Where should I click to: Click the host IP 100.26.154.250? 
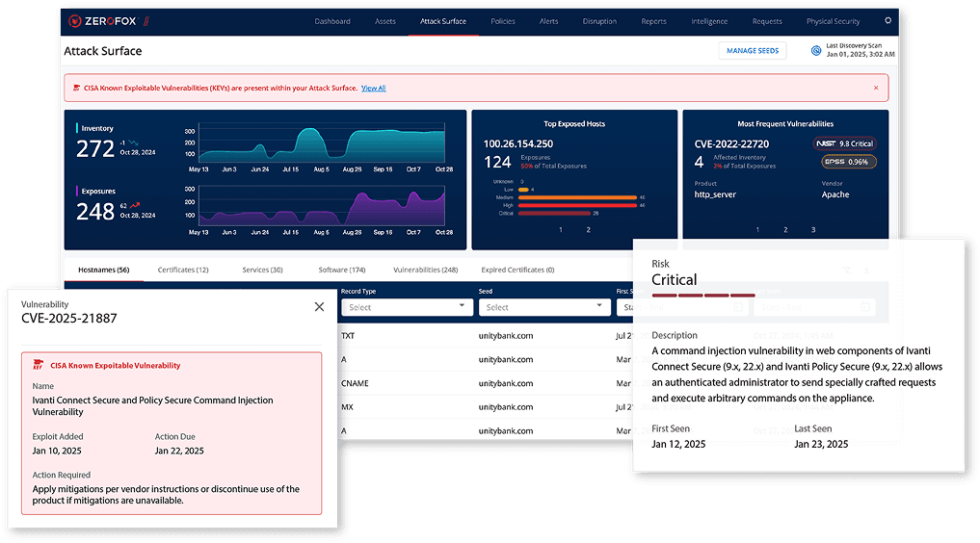pyautogui.click(x=518, y=143)
